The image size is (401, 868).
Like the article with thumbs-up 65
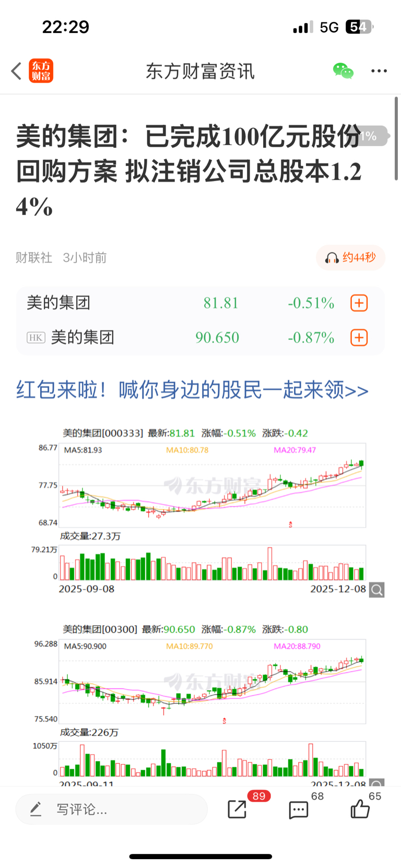[360, 808]
